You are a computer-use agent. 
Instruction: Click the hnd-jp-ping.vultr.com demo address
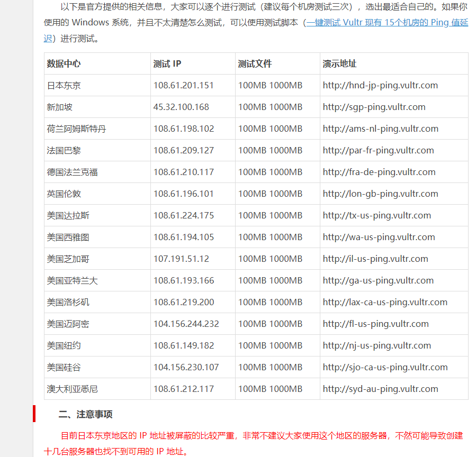[x=380, y=86]
